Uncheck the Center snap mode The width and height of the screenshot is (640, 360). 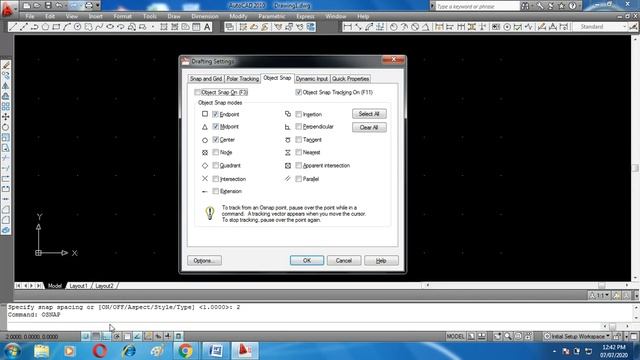(x=216, y=140)
